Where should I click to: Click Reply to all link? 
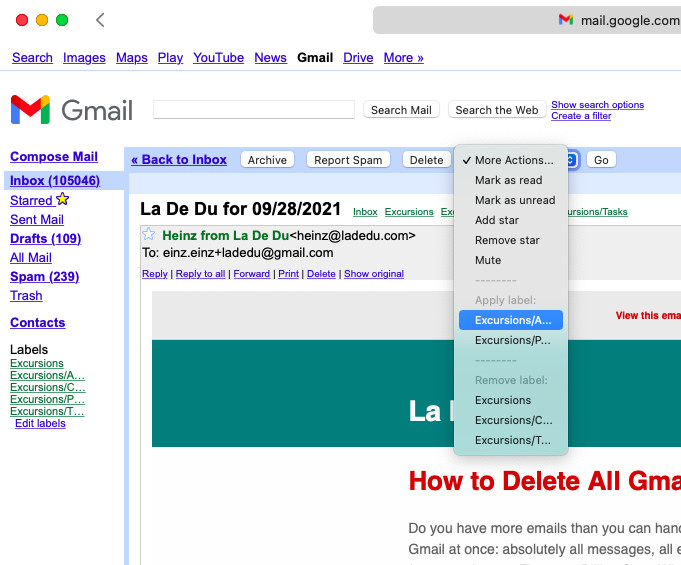[x=200, y=274]
